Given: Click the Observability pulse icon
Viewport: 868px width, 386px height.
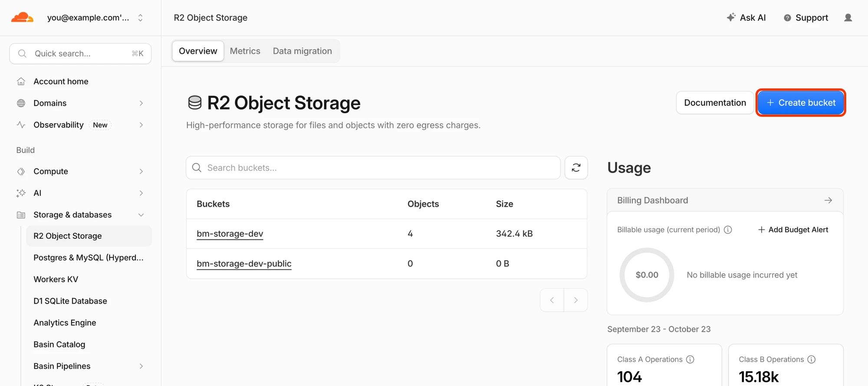Looking at the screenshot, I should 21,125.
